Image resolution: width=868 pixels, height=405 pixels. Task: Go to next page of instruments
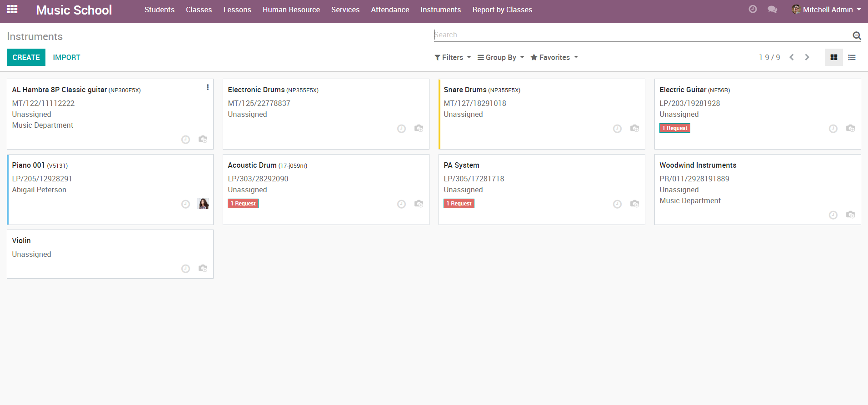807,57
